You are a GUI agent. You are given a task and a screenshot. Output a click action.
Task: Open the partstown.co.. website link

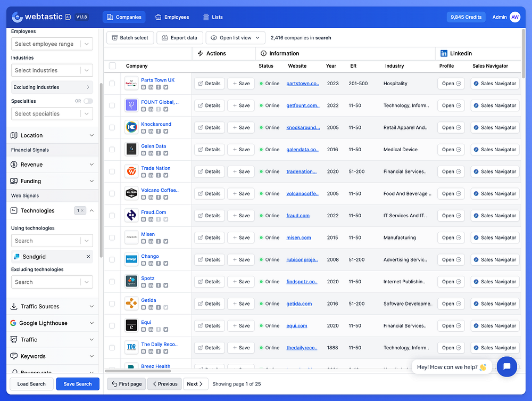click(303, 84)
